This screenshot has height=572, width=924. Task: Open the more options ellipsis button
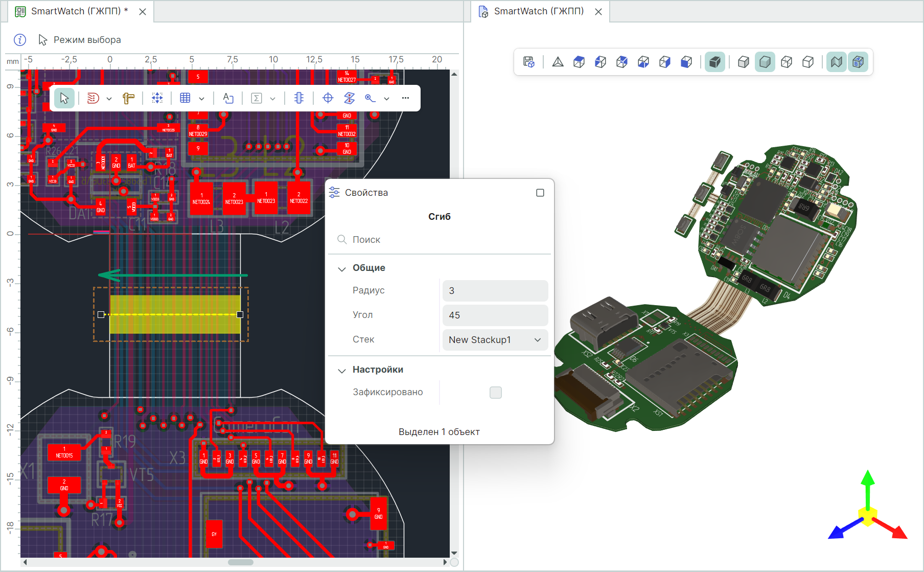click(x=405, y=98)
